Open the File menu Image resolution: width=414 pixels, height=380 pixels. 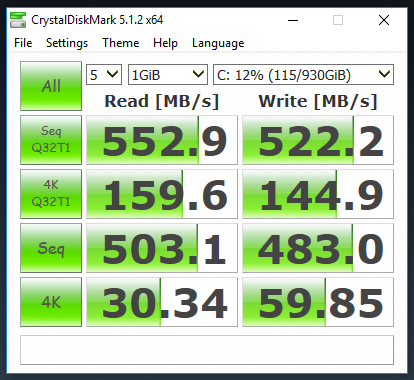23,43
